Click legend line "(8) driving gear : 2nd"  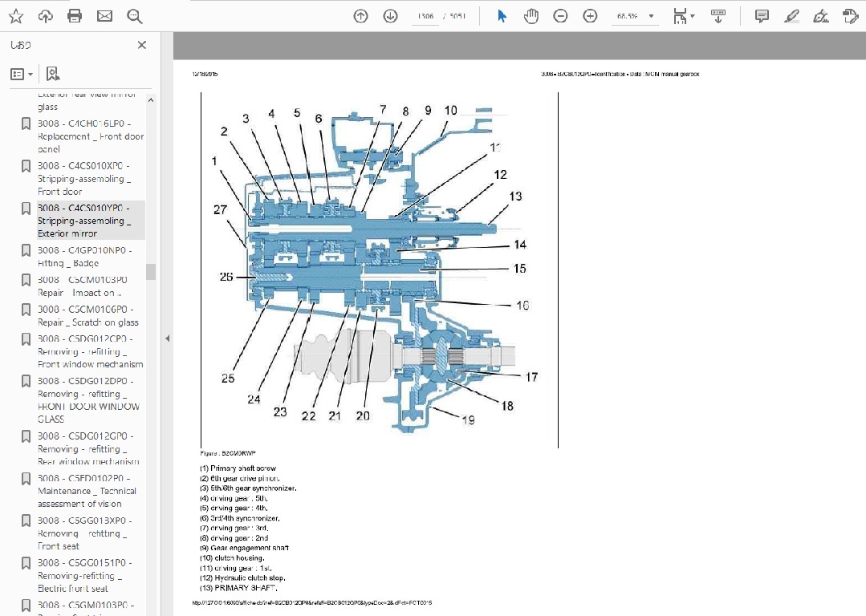[x=234, y=538]
